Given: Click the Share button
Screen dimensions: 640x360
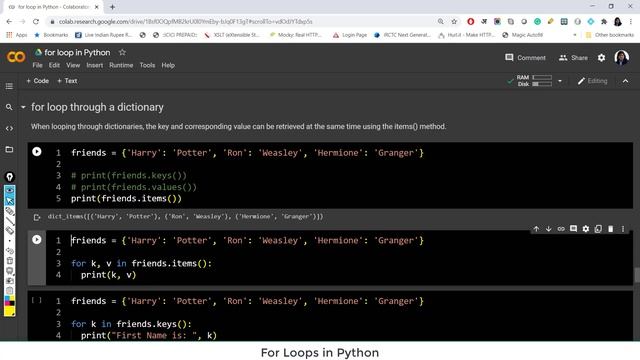Looking at the screenshot, I should pos(573,58).
